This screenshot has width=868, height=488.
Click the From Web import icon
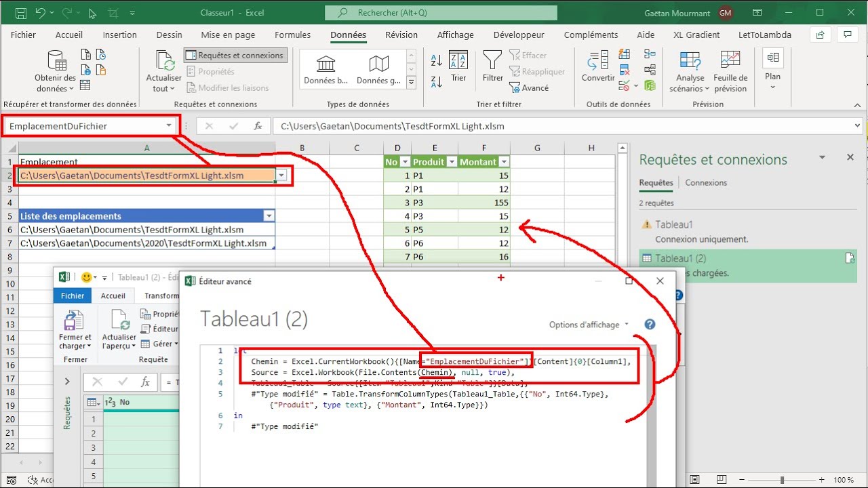[85, 70]
